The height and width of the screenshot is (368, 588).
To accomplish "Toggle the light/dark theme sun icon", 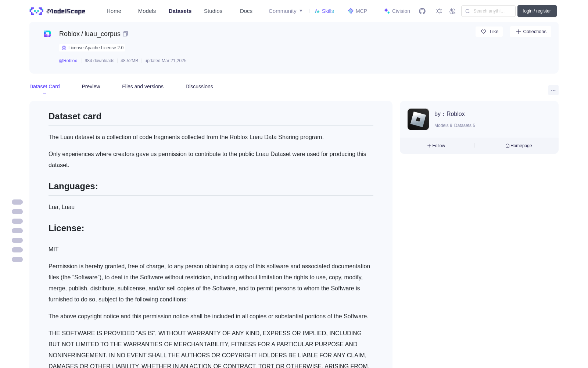I will [439, 11].
